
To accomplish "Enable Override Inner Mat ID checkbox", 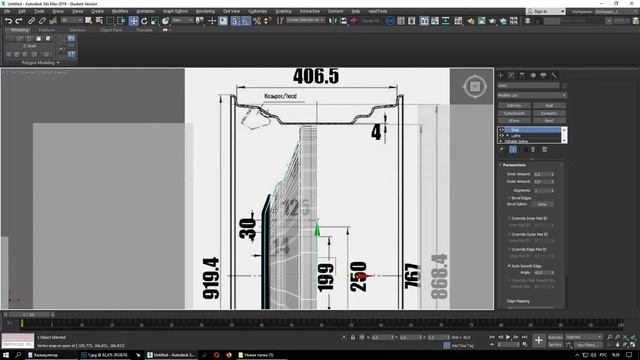I will tap(509, 218).
